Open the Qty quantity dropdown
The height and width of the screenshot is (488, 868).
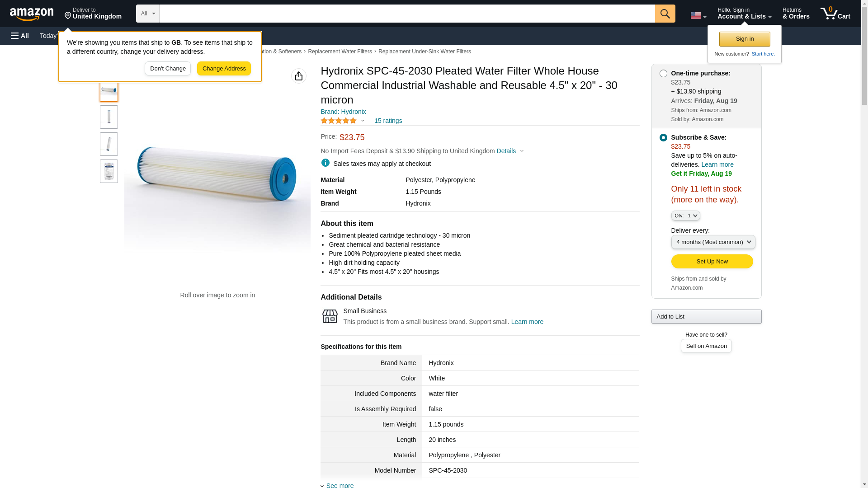tap(685, 216)
